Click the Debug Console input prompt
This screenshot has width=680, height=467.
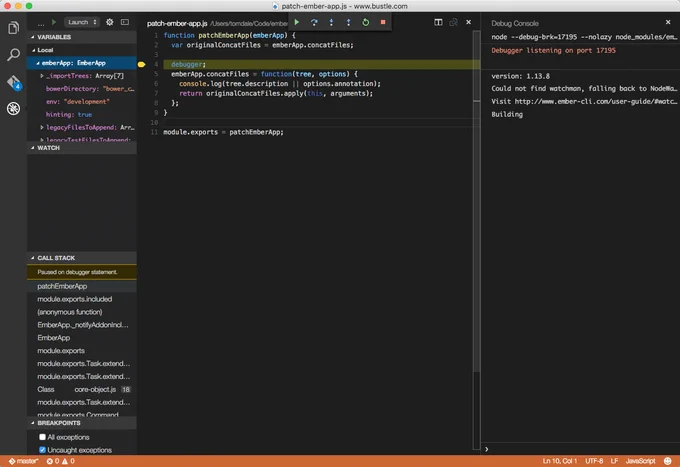tap(581, 449)
